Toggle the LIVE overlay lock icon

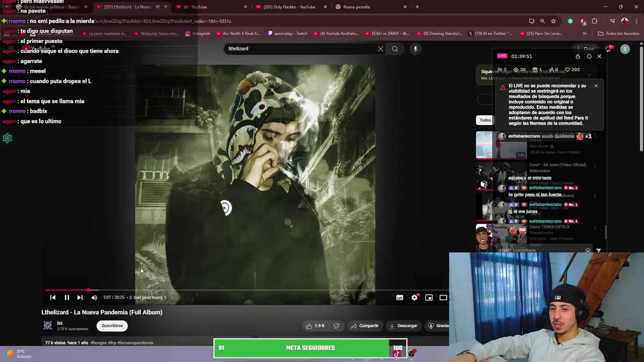click(x=578, y=56)
